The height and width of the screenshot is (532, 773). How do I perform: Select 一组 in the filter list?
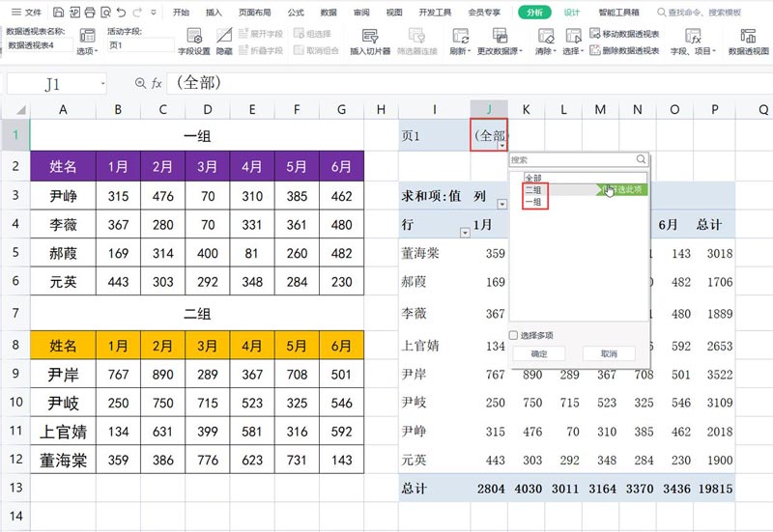coord(532,202)
